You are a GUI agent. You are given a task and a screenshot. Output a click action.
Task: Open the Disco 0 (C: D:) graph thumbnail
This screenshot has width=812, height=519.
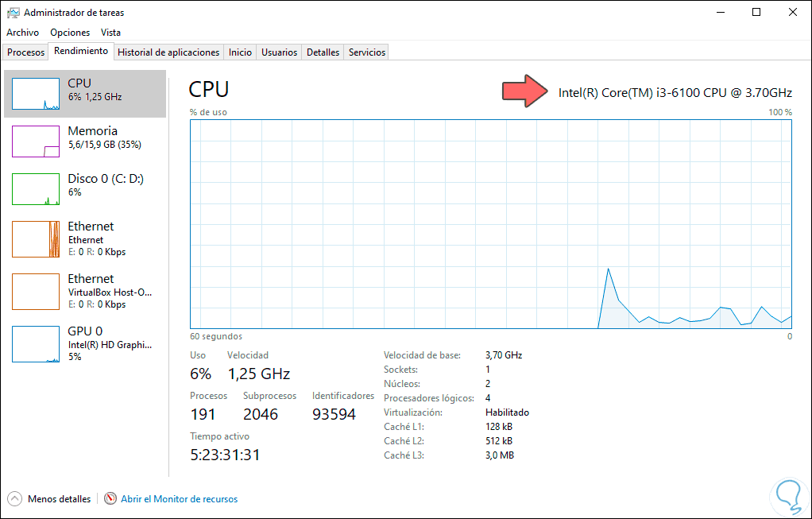click(36, 189)
